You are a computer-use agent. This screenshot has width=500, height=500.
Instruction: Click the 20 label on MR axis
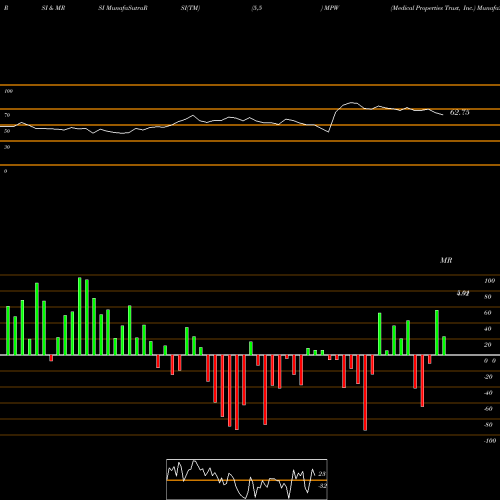[x=488, y=345]
